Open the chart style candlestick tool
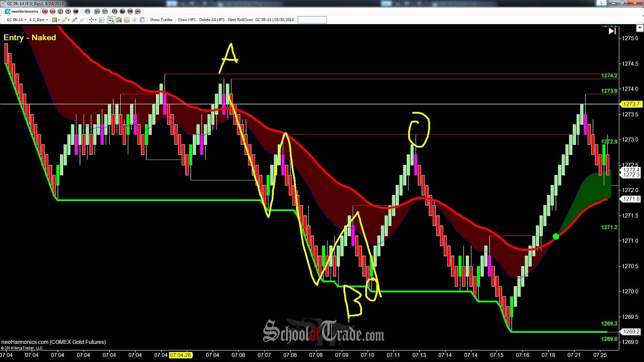 tap(55, 20)
